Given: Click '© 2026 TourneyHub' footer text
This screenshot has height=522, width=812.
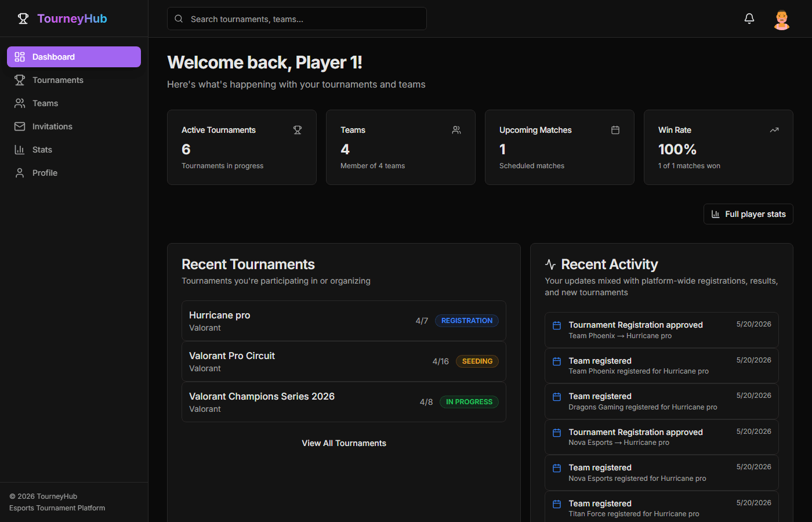Looking at the screenshot, I should coord(43,496).
